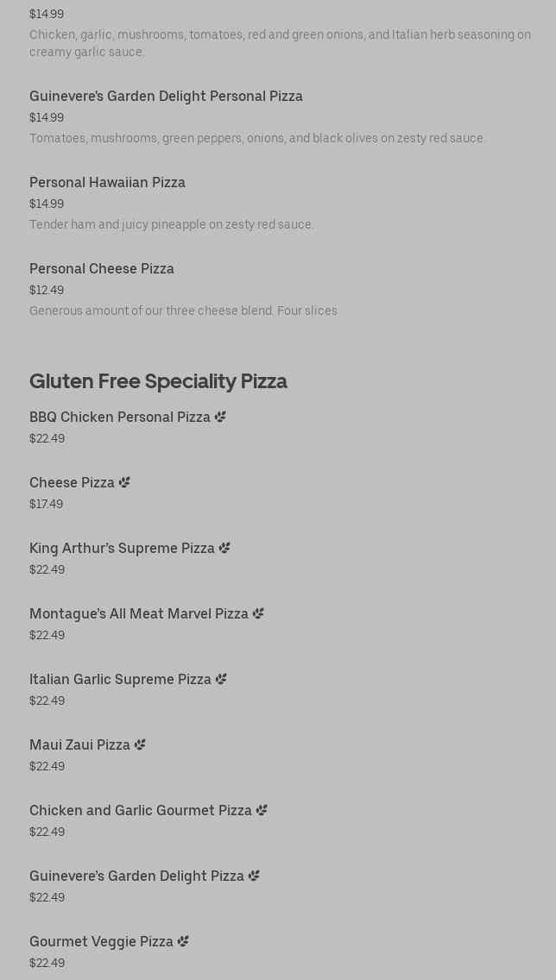Screen dimensions: 556x980
Task: Open Guinevere's Garden Delight Pizza gluten-free title
Action: [136, 876]
